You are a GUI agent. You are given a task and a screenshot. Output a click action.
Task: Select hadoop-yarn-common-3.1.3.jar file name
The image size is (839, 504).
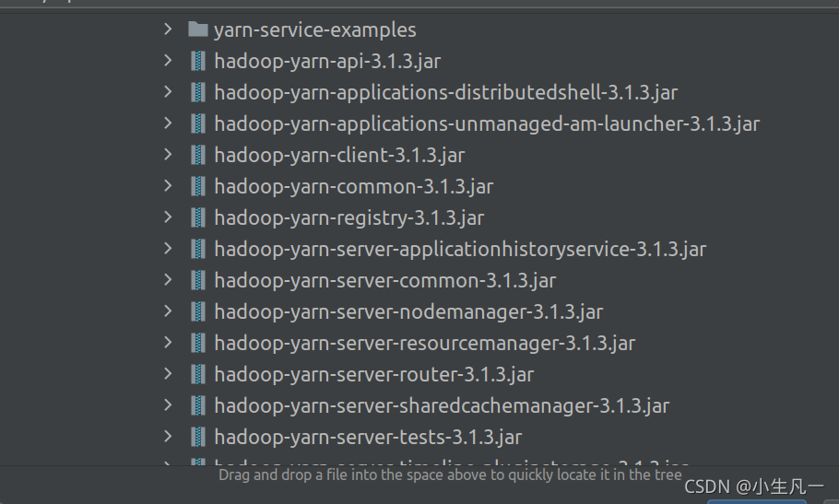(354, 186)
